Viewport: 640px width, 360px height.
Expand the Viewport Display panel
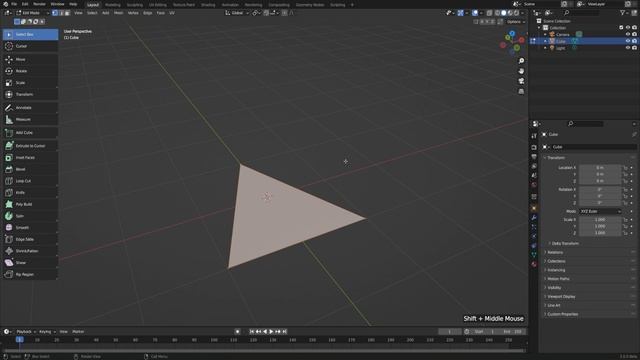tap(561, 297)
